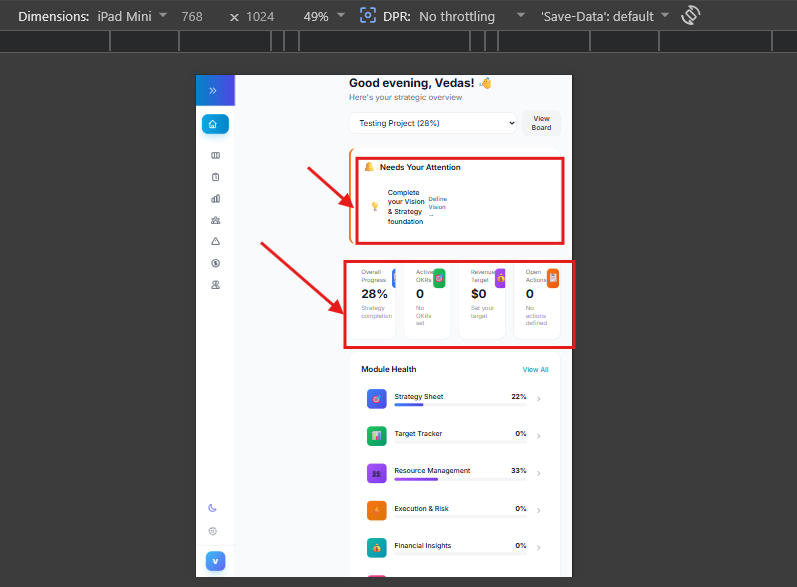797x587 pixels.
Task: Select the Financial Insights label
Action: [423, 545]
